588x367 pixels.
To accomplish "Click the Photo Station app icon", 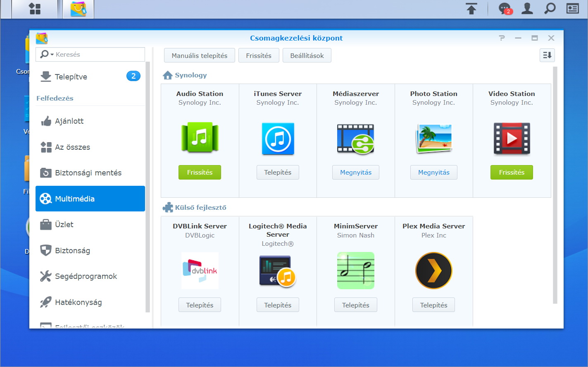I will pyautogui.click(x=433, y=138).
